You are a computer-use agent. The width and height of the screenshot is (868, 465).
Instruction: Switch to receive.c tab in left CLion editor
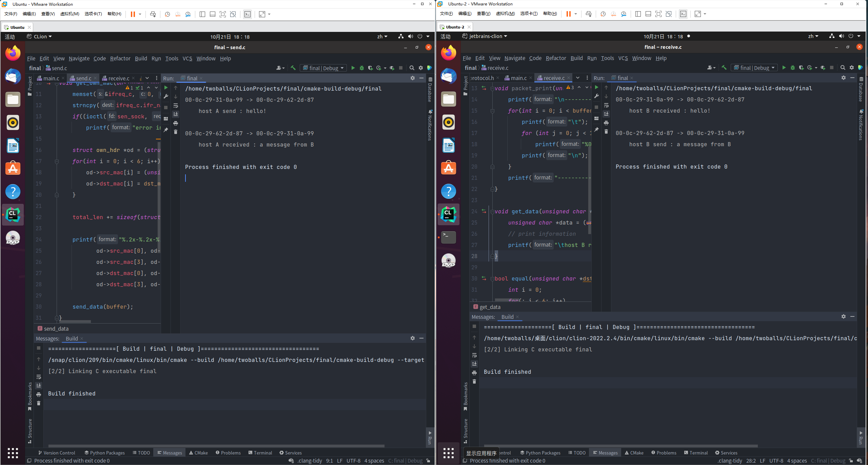119,78
